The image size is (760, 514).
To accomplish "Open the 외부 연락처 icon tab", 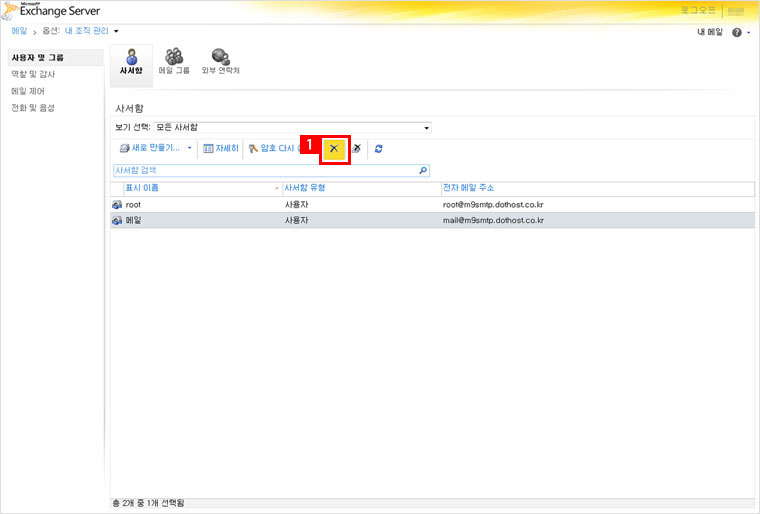I will click(x=220, y=62).
